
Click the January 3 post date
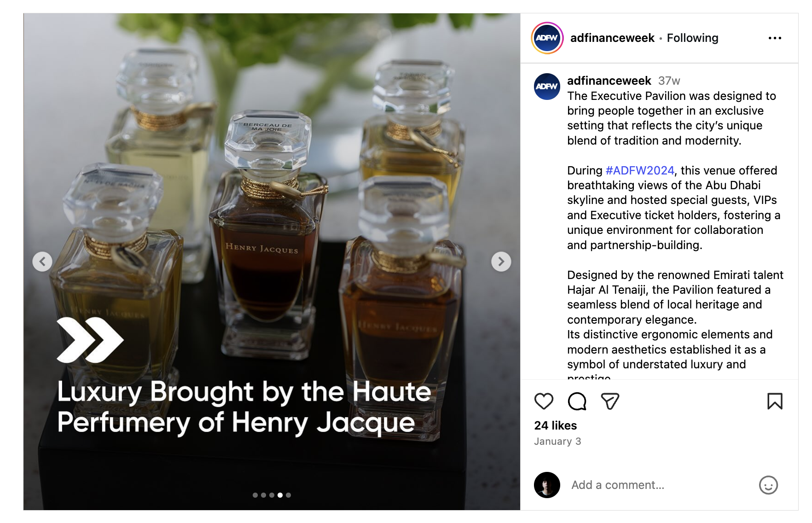[557, 442]
